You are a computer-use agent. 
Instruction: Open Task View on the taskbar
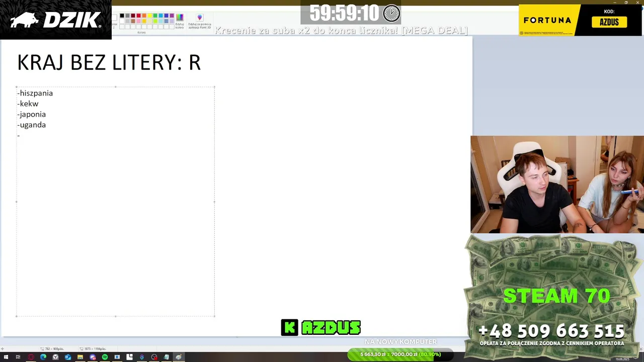click(18, 357)
